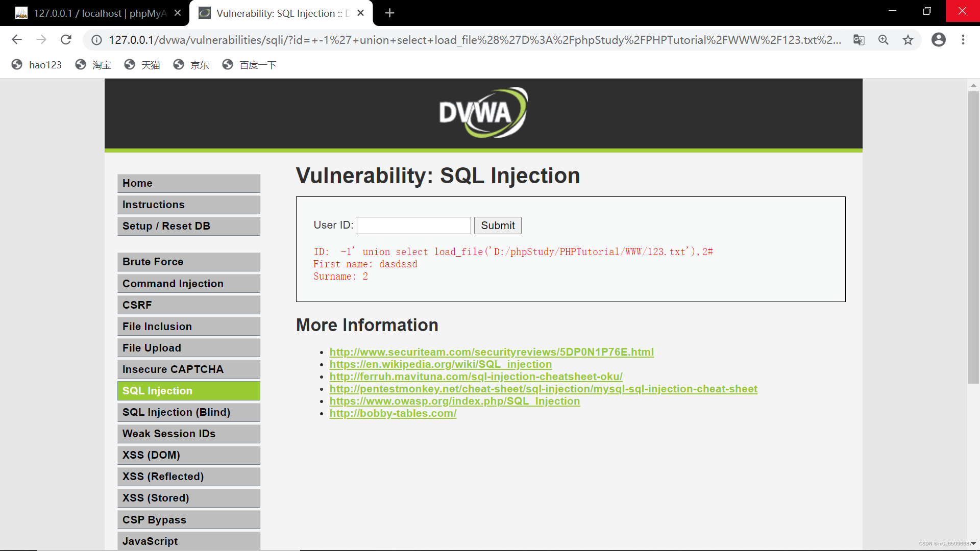Click the browser back arrow
980x551 pixels.
coord(17,40)
